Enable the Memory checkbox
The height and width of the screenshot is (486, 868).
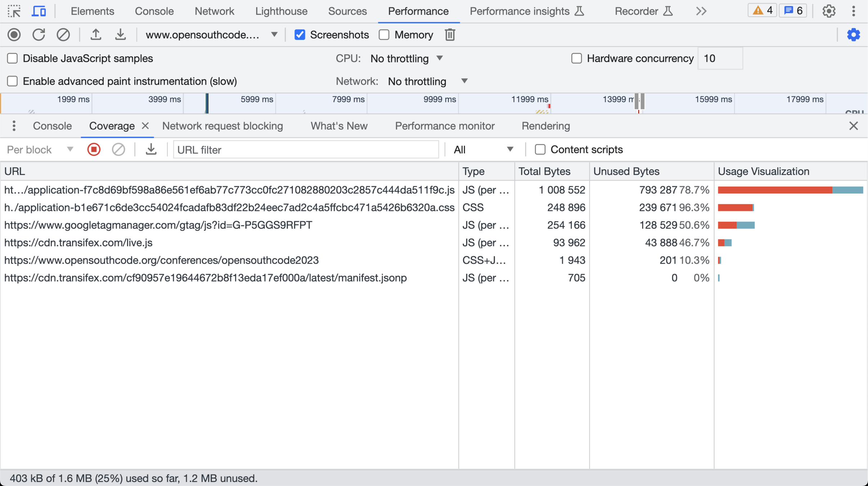coord(384,35)
